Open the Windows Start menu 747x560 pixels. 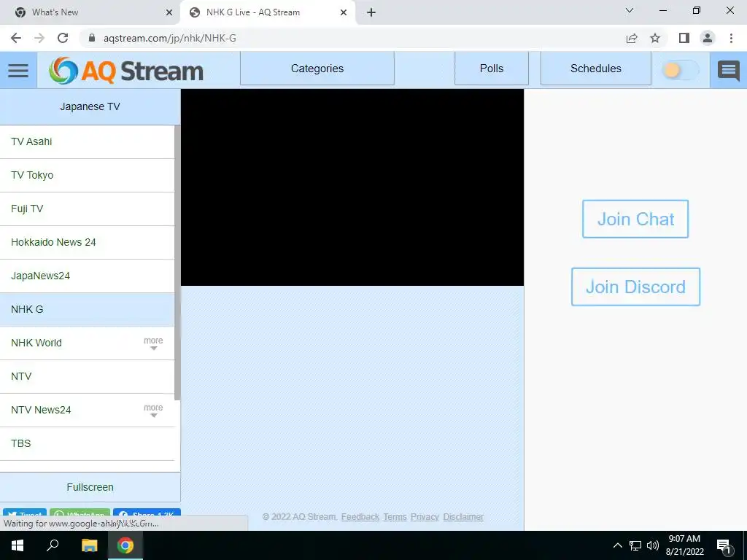[18, 545]
